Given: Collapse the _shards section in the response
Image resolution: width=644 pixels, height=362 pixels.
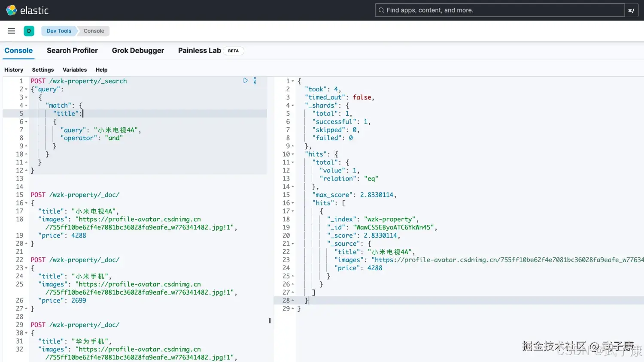Looking at the screenshot, I should 292,105.
